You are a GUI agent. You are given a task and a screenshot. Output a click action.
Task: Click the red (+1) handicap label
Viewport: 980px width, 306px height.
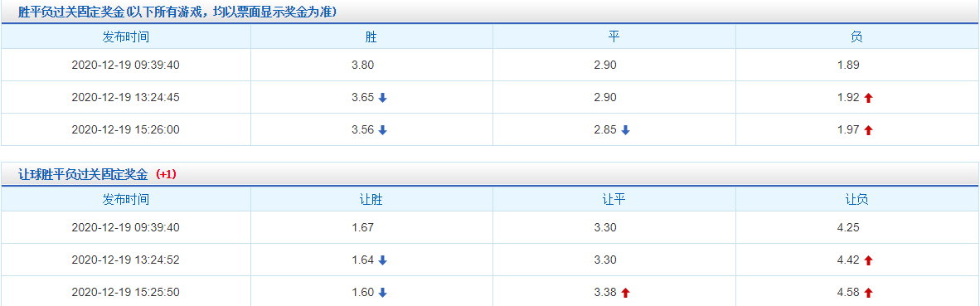tap(167, 175)
